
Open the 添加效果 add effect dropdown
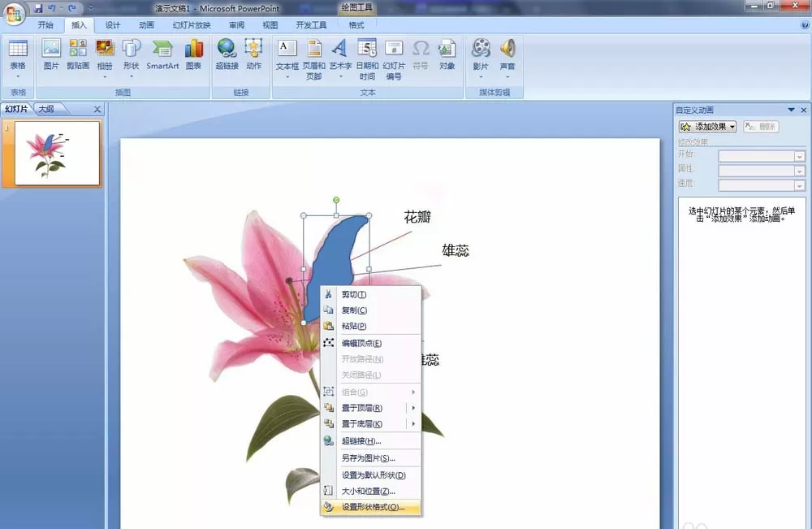point(707,127)
